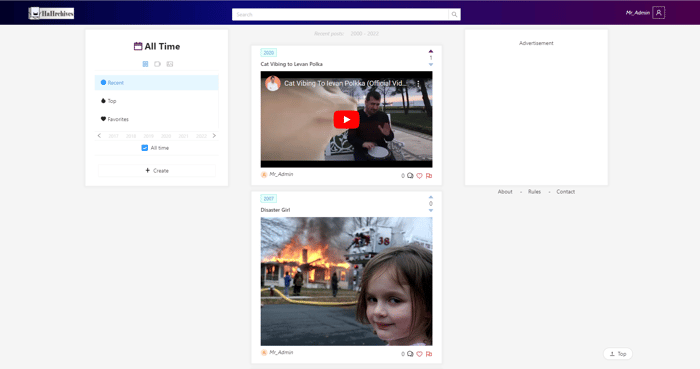This screenshot has width=700, height=369.
Task: Choose year 2018 in the year strip
Action: 131,136
